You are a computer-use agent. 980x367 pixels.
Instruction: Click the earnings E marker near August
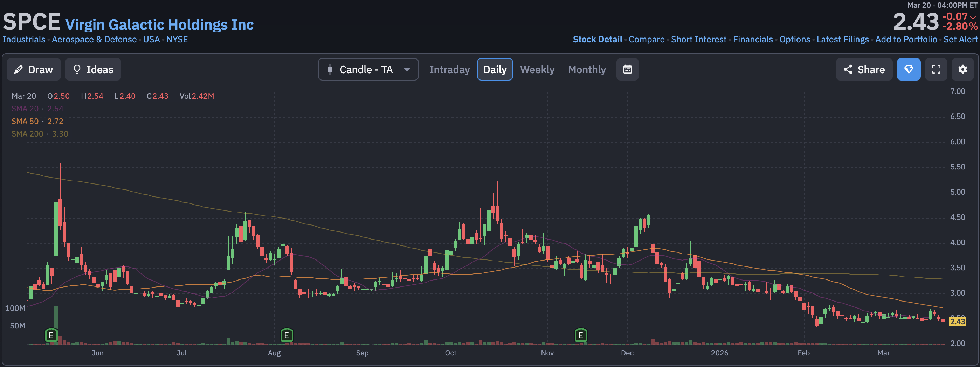[287, 335]
